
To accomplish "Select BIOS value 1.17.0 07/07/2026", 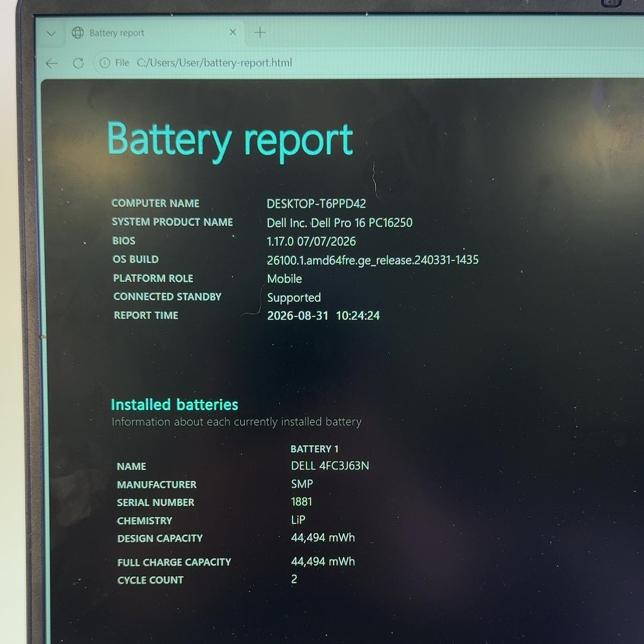I will pyautogui.click(x=311, y=242).
